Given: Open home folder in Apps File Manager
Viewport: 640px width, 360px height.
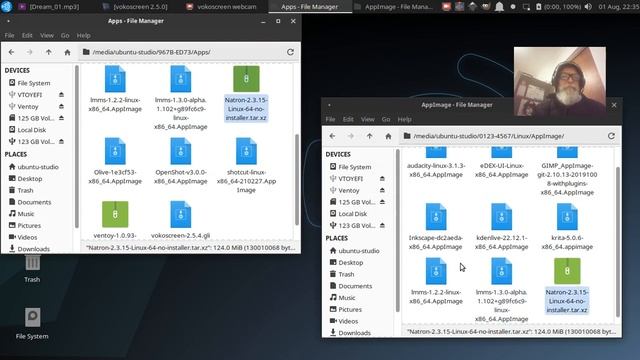Looking at the screenshot, I should [x=67, y=52].
